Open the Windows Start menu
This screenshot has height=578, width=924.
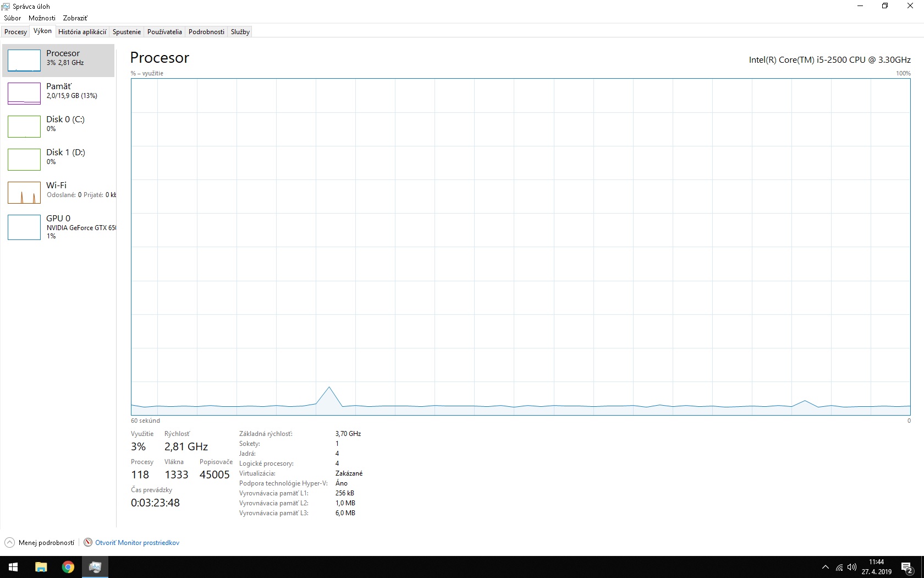pyautogui.click(x=13, y=567)
